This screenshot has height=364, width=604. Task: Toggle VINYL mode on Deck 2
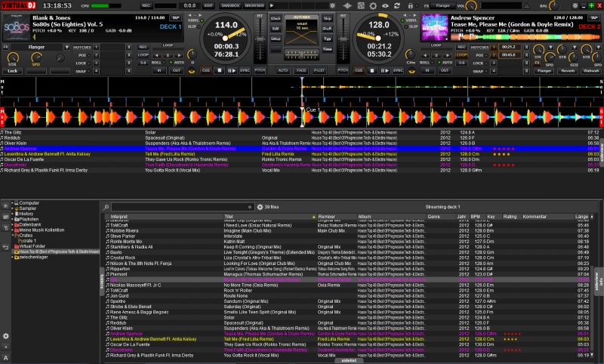click(x=402, y=21)
